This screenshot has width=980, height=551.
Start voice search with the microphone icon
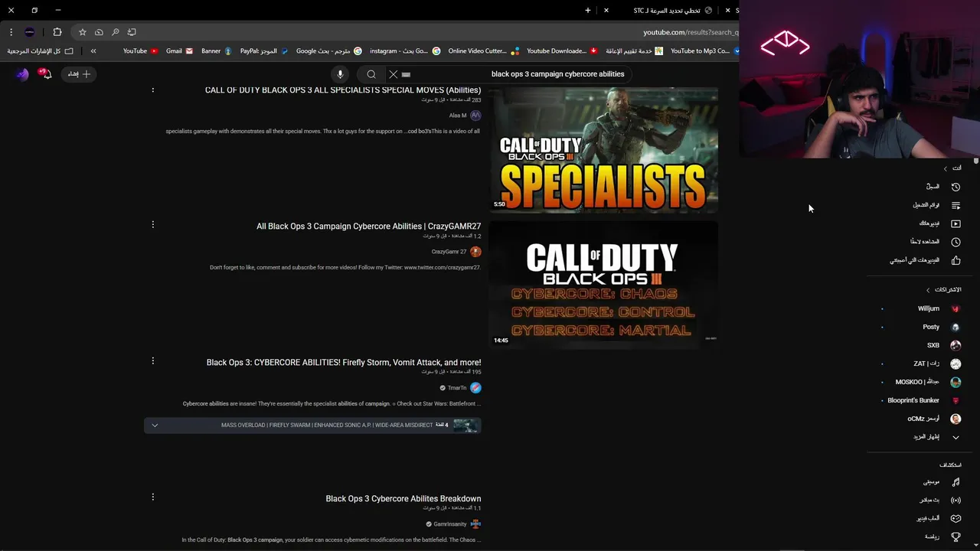tap(340, 74)
